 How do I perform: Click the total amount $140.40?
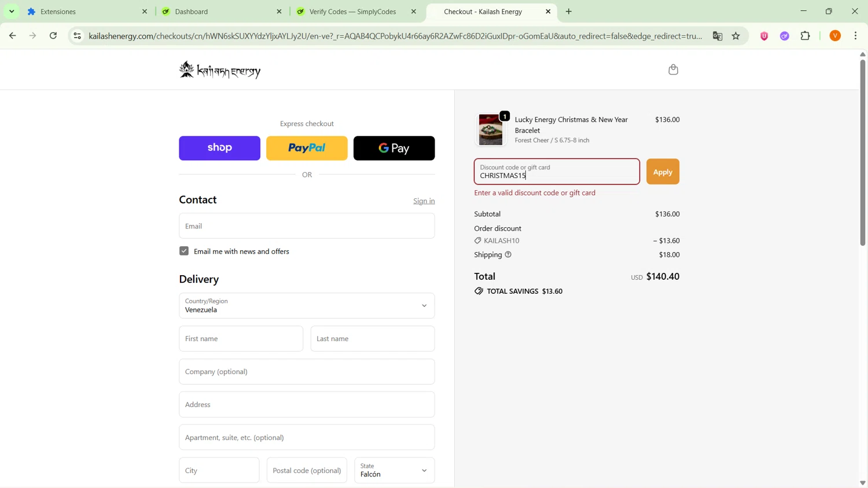pos(663,277)
